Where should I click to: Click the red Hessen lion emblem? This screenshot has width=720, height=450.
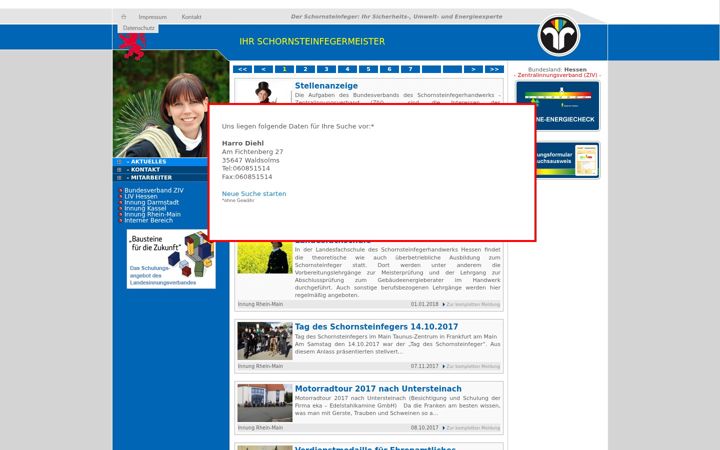point(133,46)
